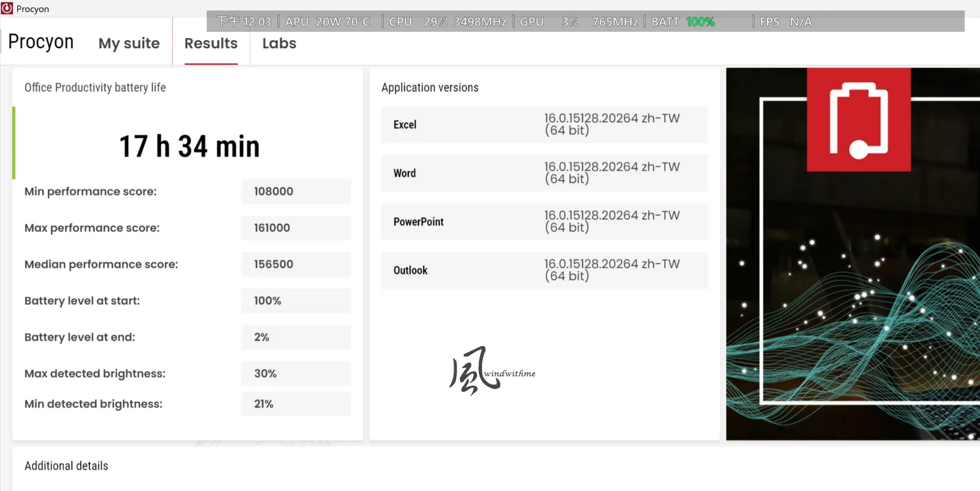The height and width of the screenshot is (491, 980).
Task: Click the Min performance score value 108000
Action: click(x=296, y=191)
